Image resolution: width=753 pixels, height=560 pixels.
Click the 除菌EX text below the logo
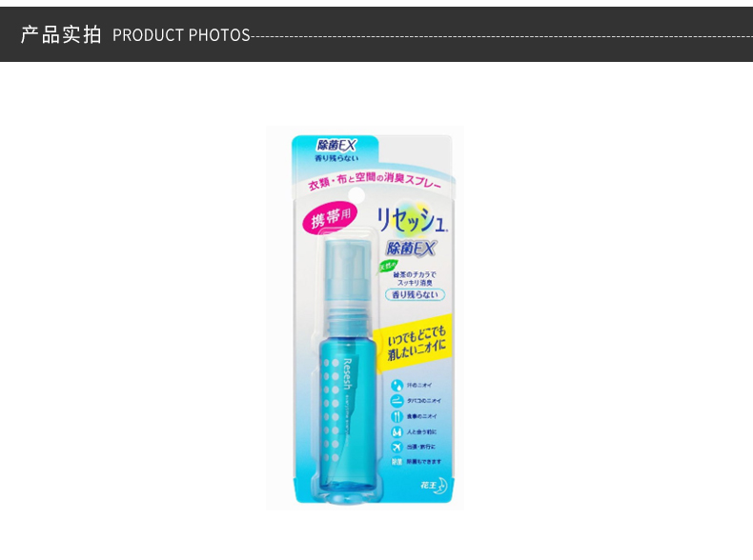tap(411, 248)
